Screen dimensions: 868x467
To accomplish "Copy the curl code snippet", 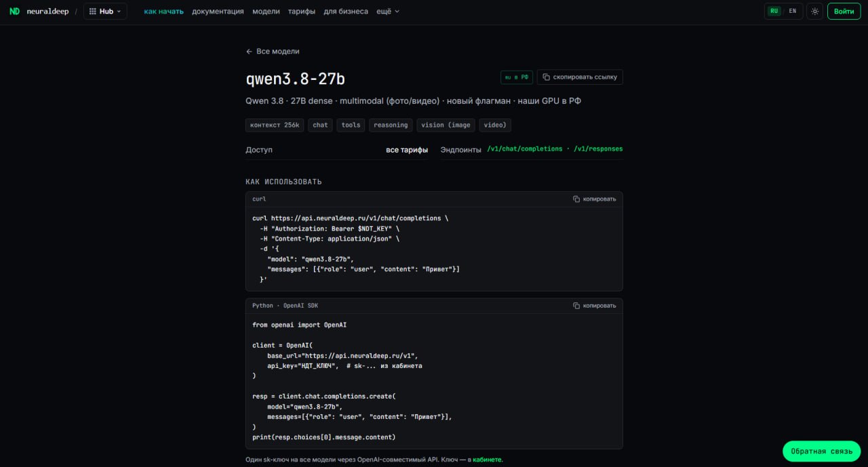I will point(595,199).
